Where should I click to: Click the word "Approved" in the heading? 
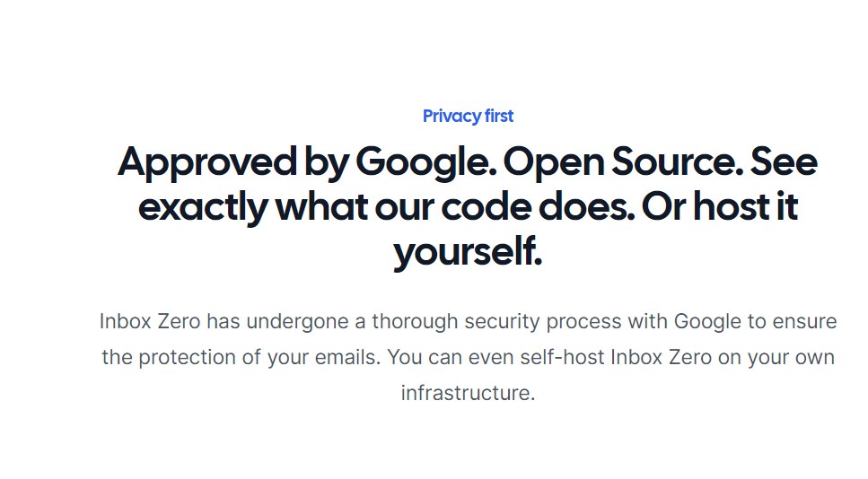coord(207,163)
